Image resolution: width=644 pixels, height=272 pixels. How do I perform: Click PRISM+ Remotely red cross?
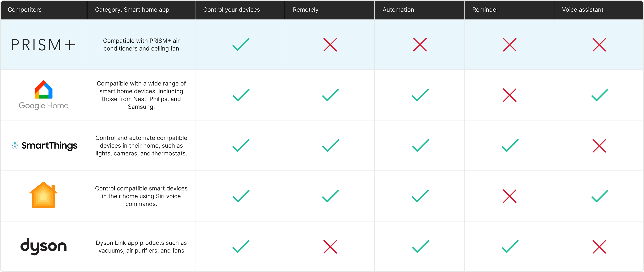330,45
